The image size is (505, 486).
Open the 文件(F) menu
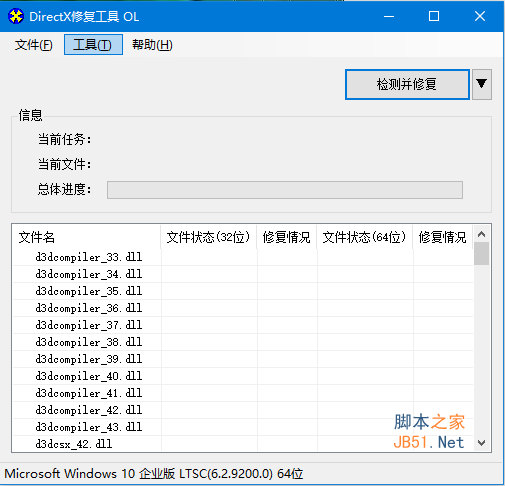(33, 45)
